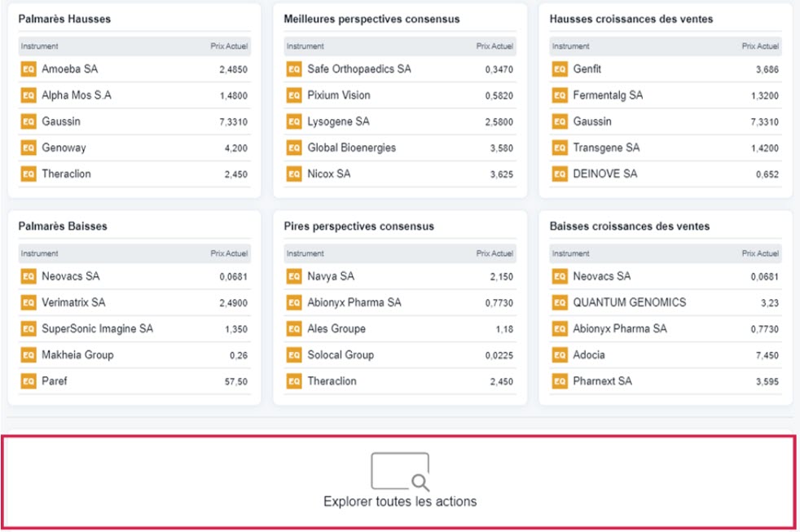
Task: Click the 0,3470 price for Safe Orthopaedics
Action: (x=499, y=69)
